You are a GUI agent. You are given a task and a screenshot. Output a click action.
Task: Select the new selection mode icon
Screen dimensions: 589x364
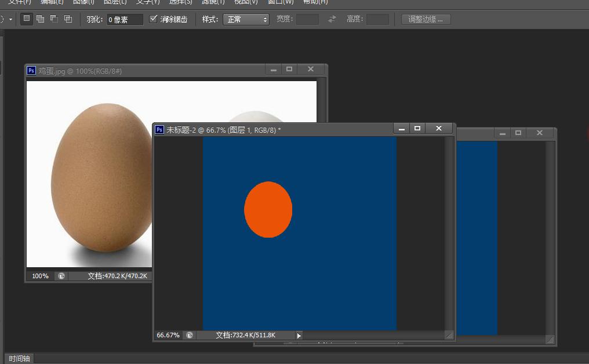point(27,19)
